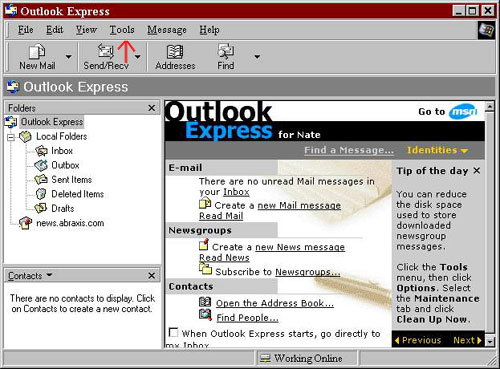Click the scroll down arrow of main pane
Image resolution: width=500 pixels, height=369 pixels.
490,341
